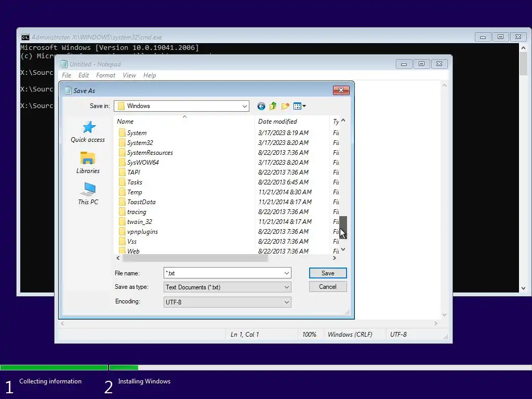This screenshot has height=399, width=532.
Task: Expand the File name dropdown arrow
Action: [x=287, y=273]
